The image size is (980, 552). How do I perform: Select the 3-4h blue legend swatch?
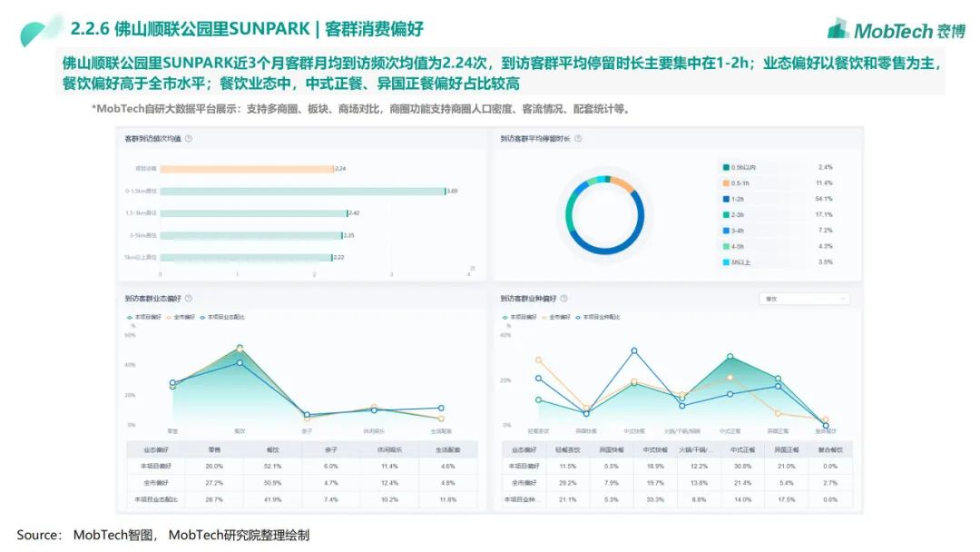(x=726, y=231)
